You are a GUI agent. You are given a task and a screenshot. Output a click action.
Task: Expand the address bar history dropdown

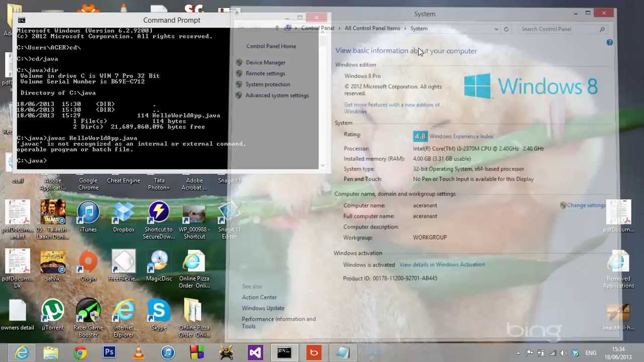[x=497, y=29]
